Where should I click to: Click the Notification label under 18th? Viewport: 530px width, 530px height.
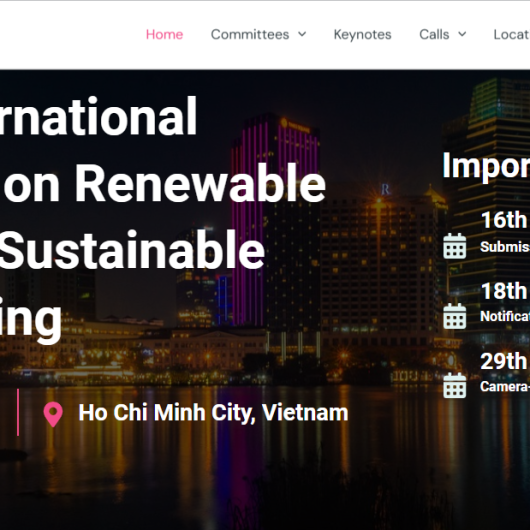click(x=505, y=316)
